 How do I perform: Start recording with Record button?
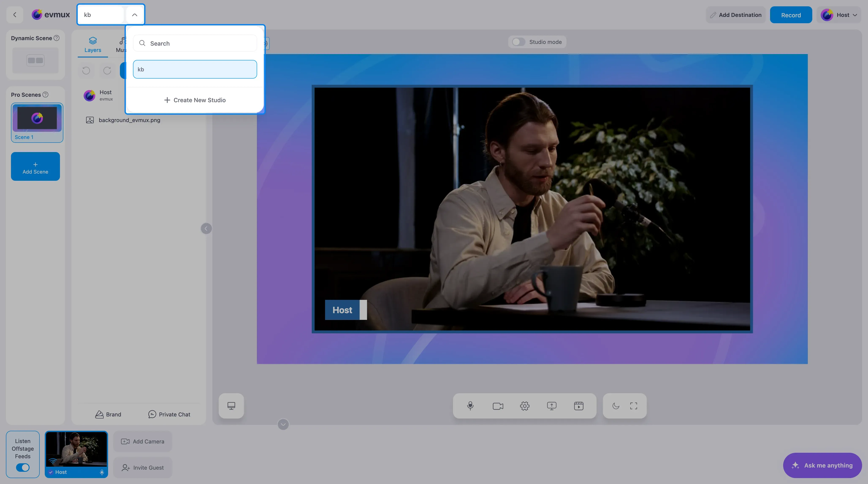click(791, 15)
